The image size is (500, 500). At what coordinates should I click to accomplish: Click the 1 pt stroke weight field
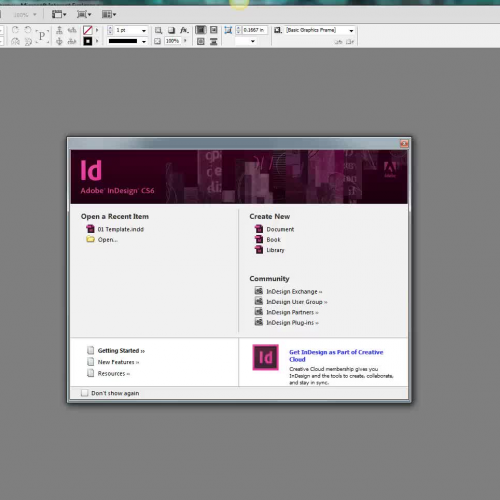127,30
